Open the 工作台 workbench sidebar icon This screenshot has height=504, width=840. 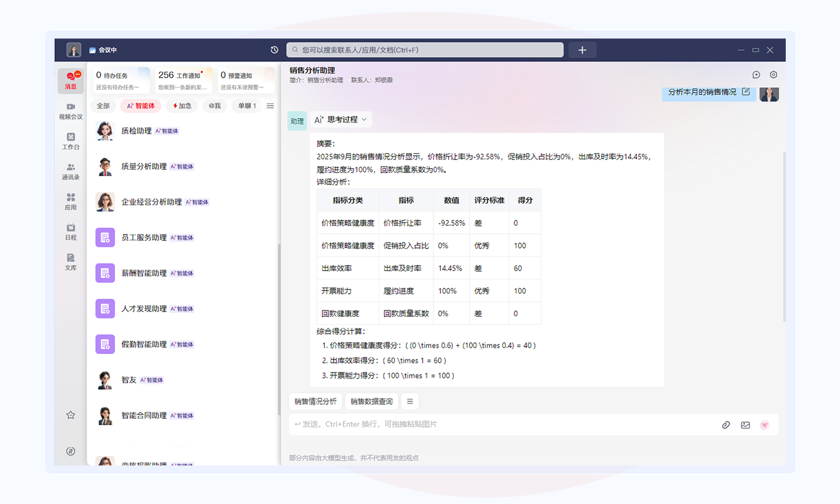pyautogui.click(x=71, y=141)
